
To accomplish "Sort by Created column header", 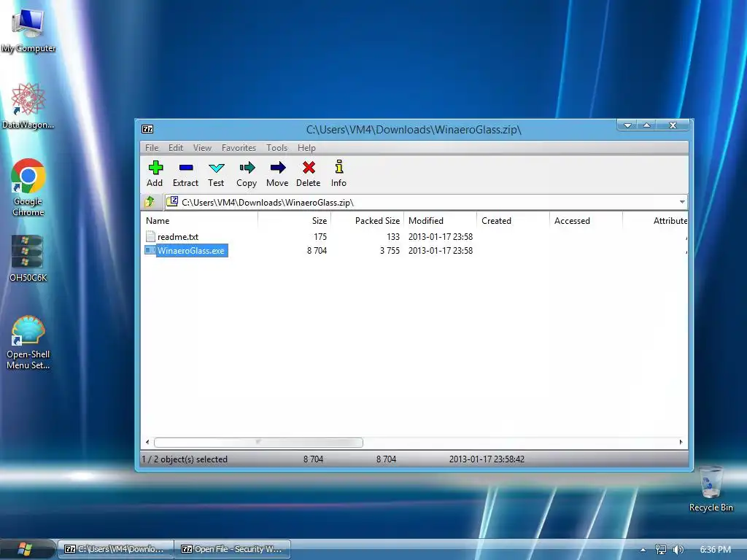I will 513,220.
